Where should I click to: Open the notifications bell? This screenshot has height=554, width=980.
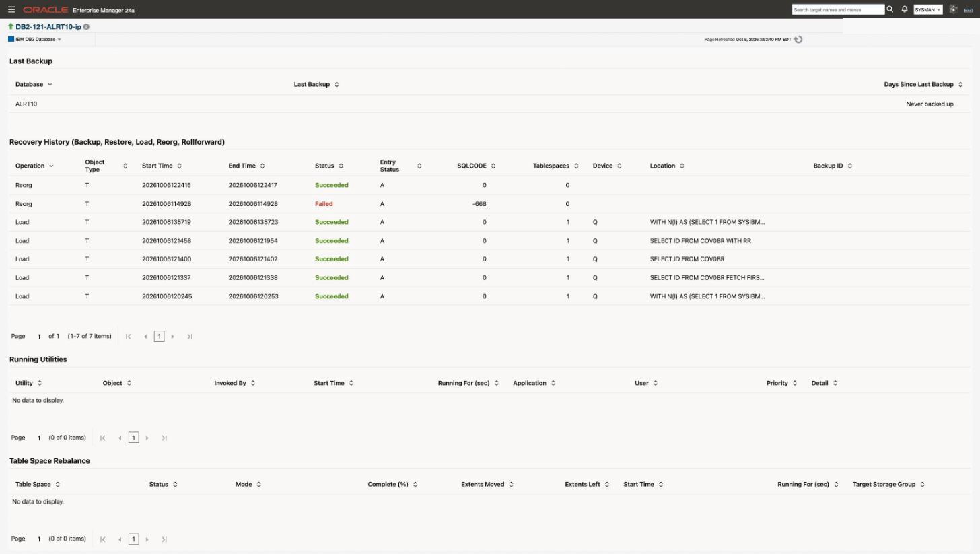[x=905, y=9]
